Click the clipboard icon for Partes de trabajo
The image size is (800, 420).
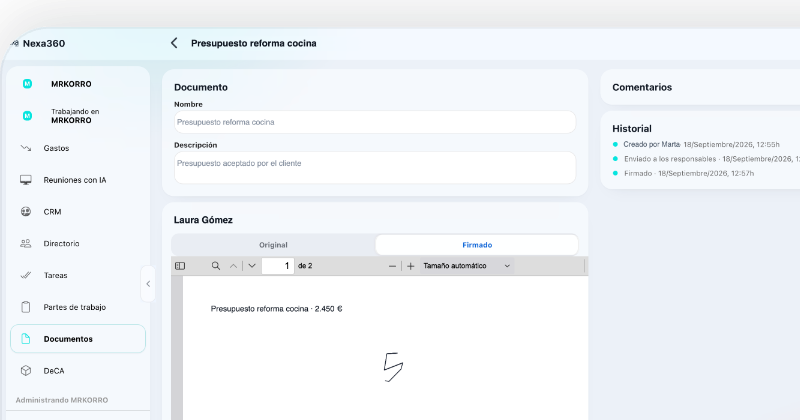[x=26, y=307]
